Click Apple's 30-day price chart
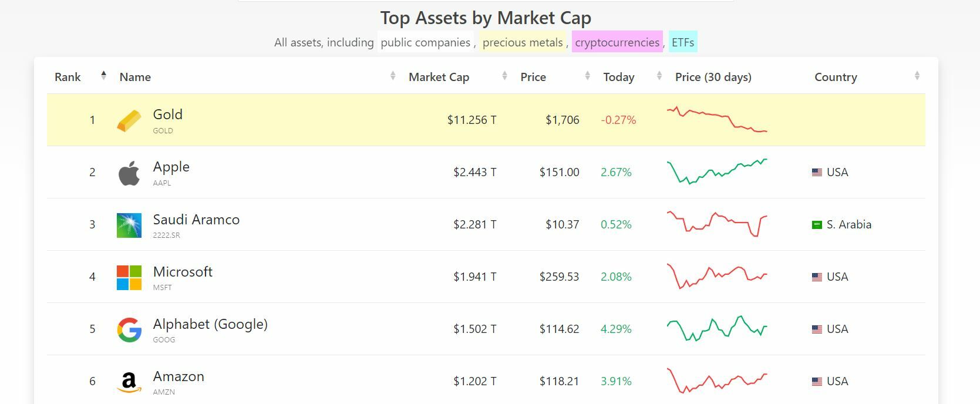 coord(717,171)
